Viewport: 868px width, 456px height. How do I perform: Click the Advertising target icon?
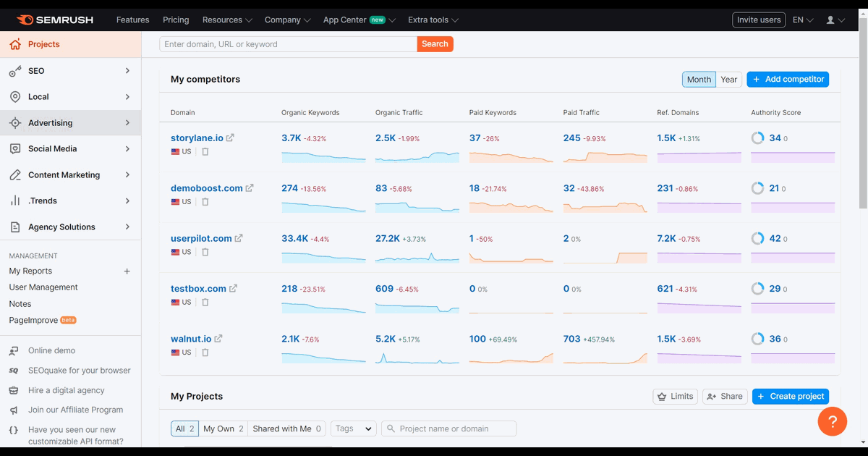click(15, 123)
